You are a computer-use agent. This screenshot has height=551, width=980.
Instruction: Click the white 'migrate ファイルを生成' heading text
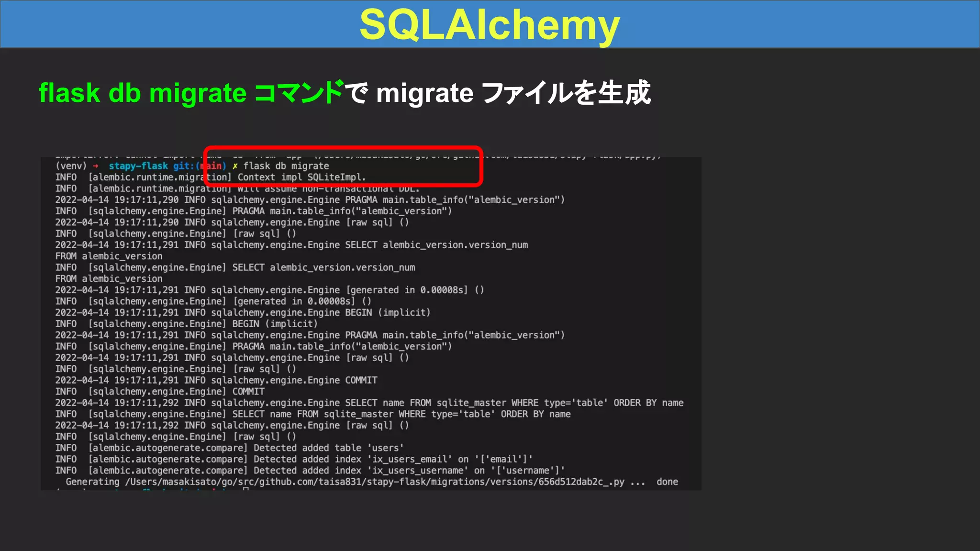(513, 93)
